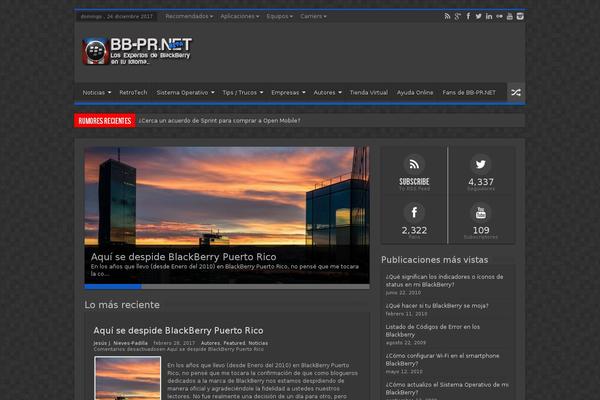
Task: Click the 109 YouTube subscribers count
Action: click(x=481, y=230)
